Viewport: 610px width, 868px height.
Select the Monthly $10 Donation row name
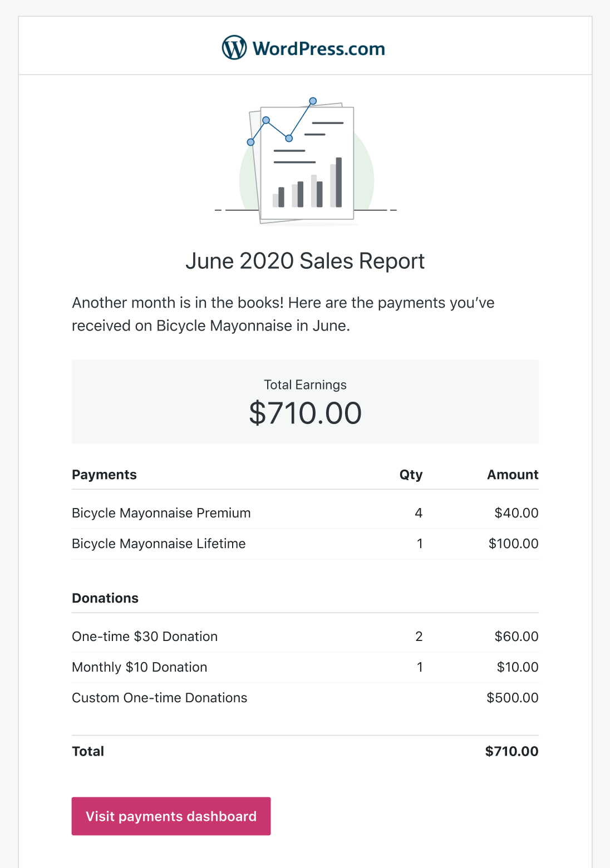(140, 667)
